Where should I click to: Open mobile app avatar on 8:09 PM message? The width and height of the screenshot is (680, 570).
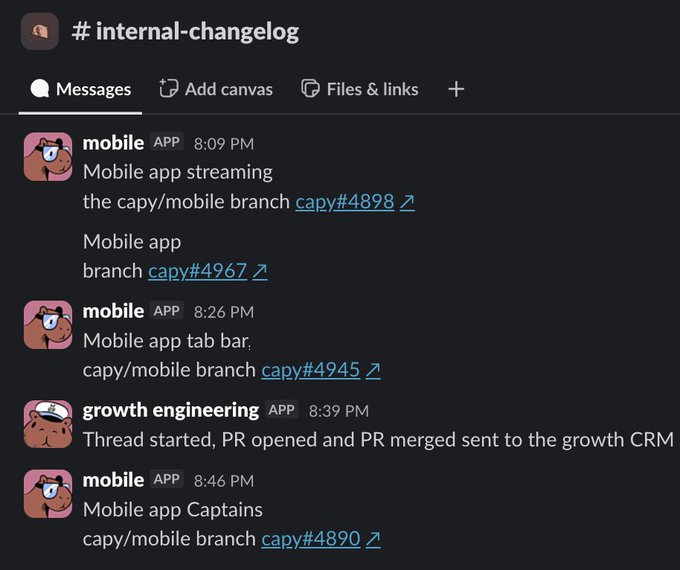coord(48,157)
